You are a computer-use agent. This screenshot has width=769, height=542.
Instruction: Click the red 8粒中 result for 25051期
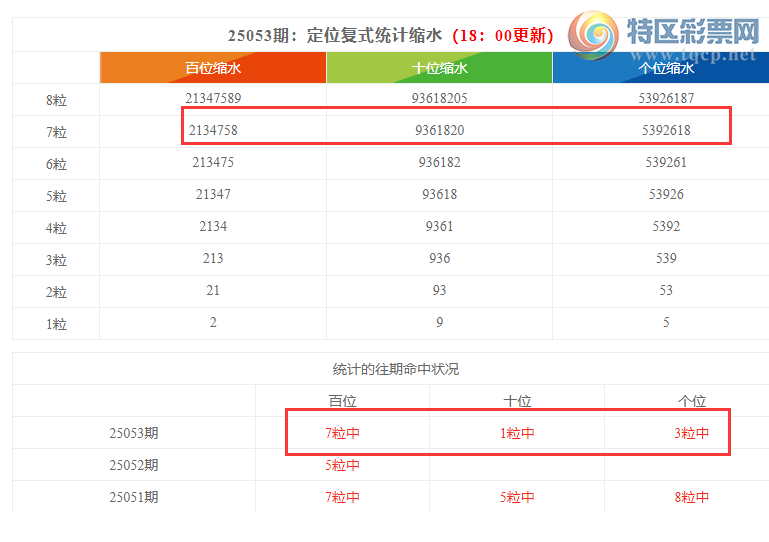click(x=691, y=498)
